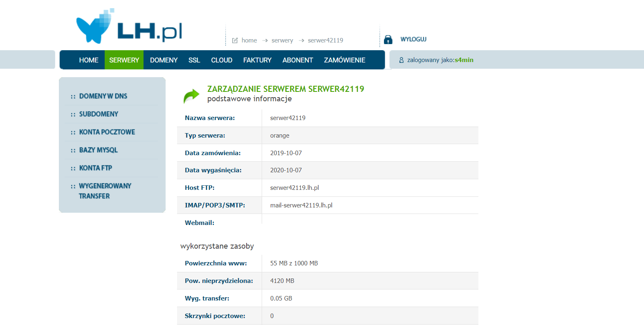
Task: Click the user icon next to zalogowany jako
Action: (401, 60)
